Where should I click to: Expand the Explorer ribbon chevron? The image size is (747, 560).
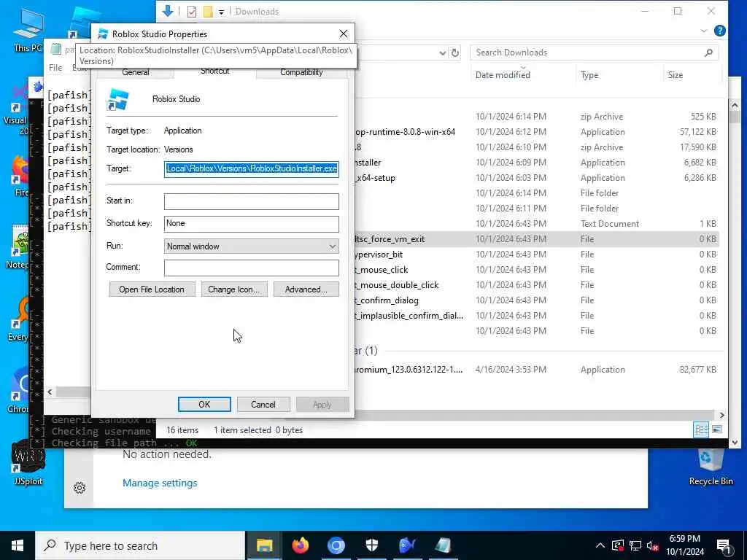(704, 31)
